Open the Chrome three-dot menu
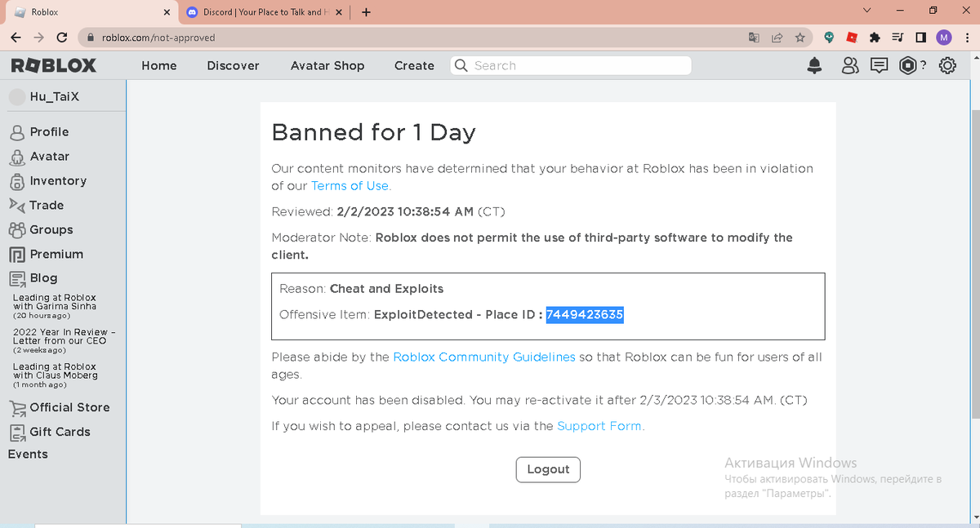Viewport: 980px width, 528px height. click(x=966, y=37)
